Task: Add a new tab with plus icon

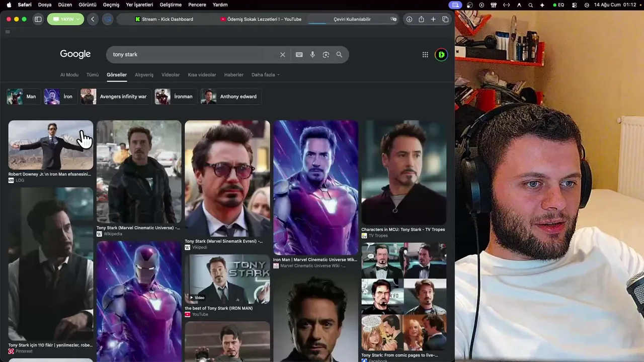Action: (x=433, y=19)
